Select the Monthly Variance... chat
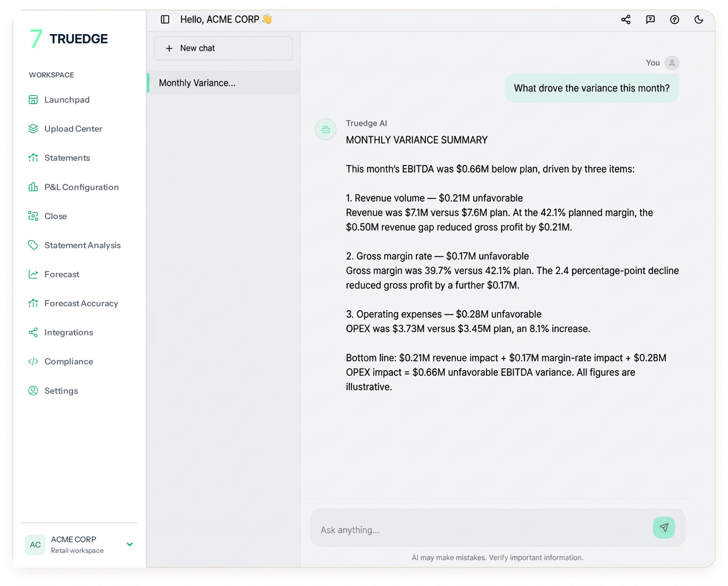728x586 pixels. (223, 83)
